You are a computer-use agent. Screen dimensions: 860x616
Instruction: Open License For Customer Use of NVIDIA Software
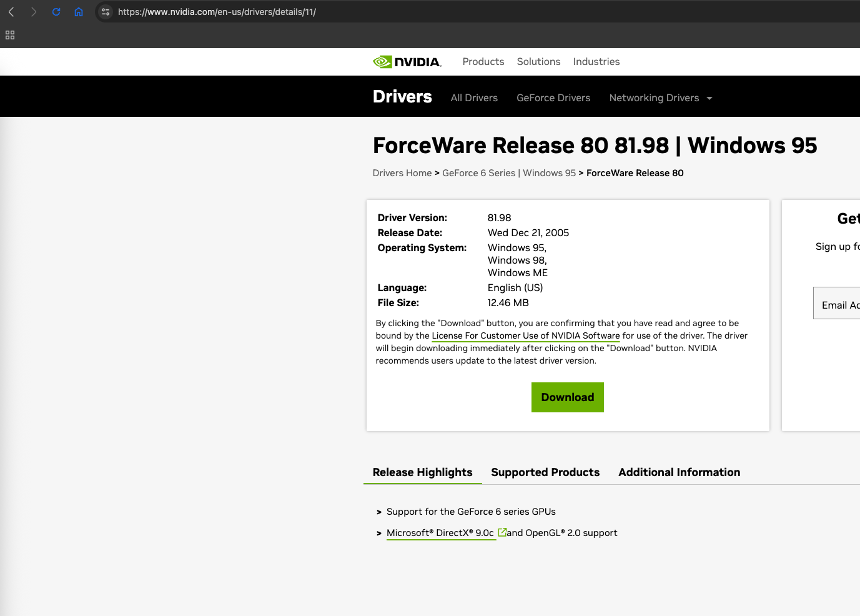pos(526,336)
